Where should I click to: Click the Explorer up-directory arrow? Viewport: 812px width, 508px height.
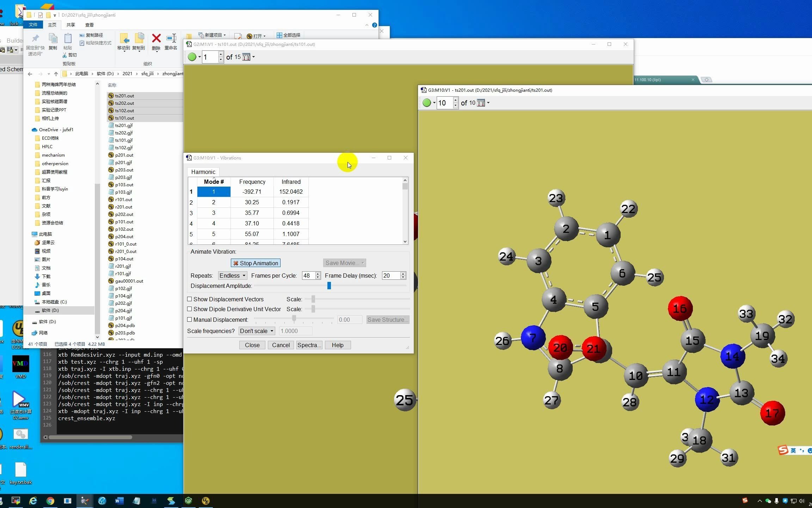coord(56,74)
